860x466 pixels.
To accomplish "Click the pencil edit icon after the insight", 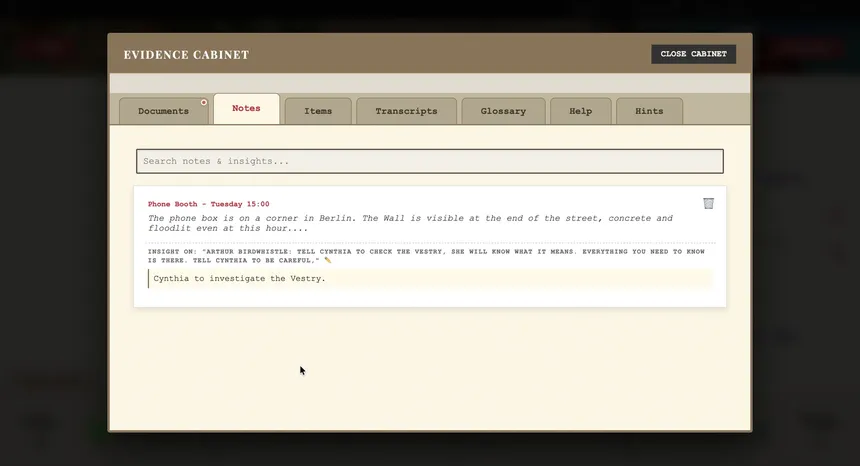I will [x=327, y=260].
